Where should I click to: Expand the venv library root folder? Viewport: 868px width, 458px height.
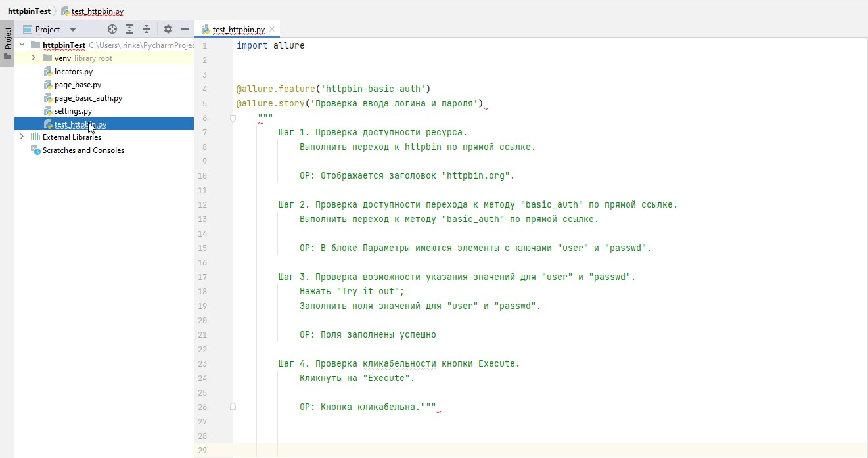[x=34, y=58]
